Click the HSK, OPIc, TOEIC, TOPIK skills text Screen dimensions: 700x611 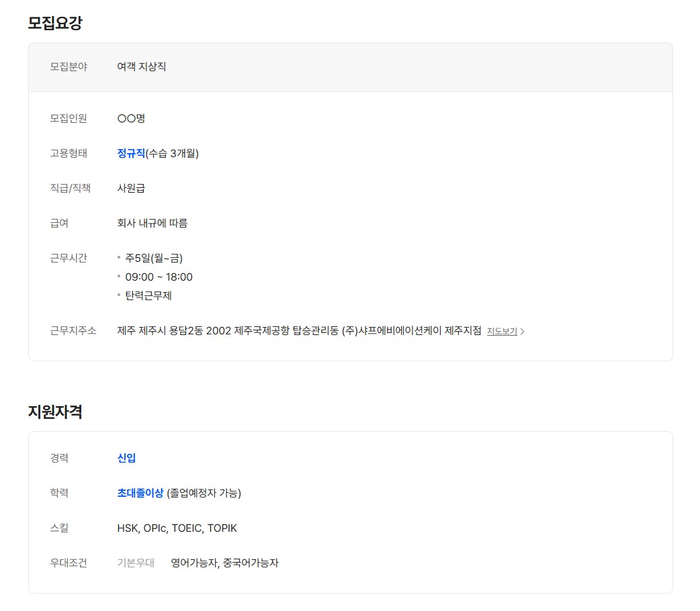(x=177, y=528)
